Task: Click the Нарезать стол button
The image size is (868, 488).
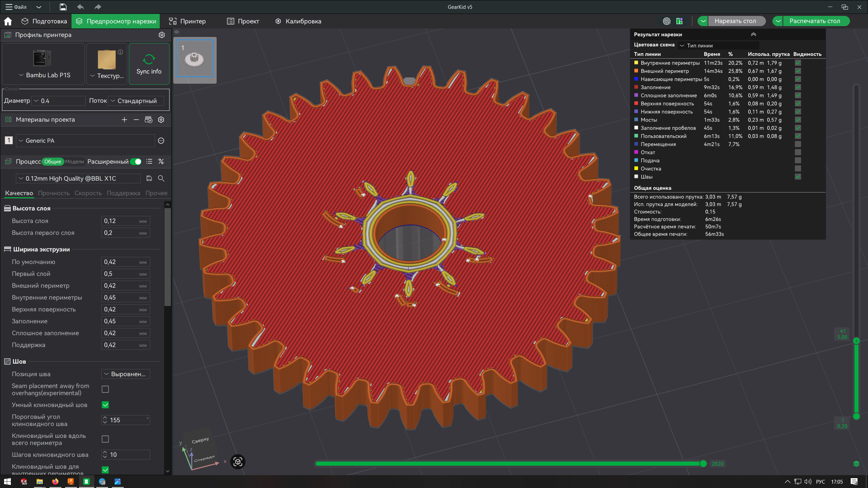Action: [735, 21]
